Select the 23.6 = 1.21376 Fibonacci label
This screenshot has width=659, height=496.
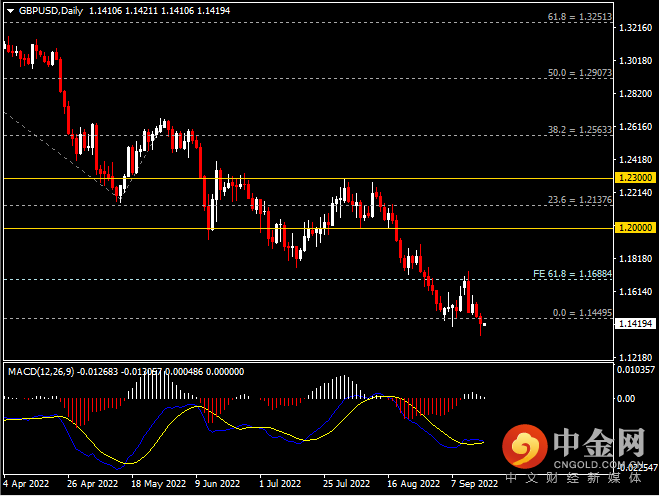click(x=580, y=200)
